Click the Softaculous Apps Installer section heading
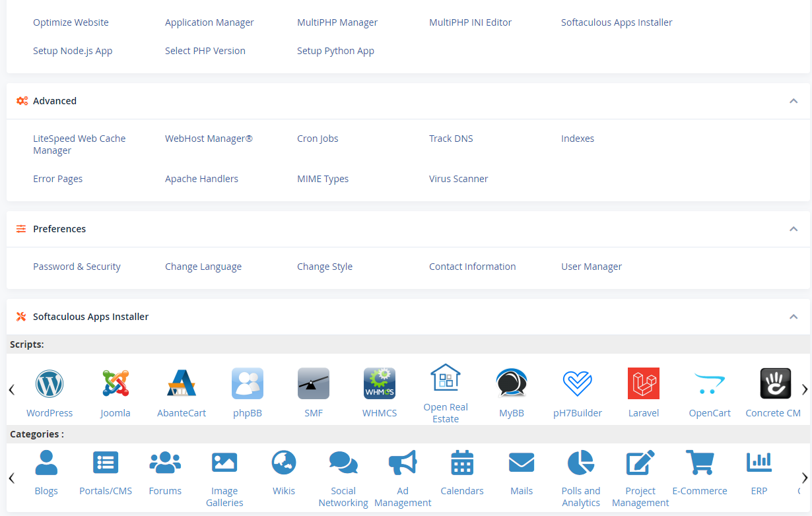812x516 pixels. 91,317
